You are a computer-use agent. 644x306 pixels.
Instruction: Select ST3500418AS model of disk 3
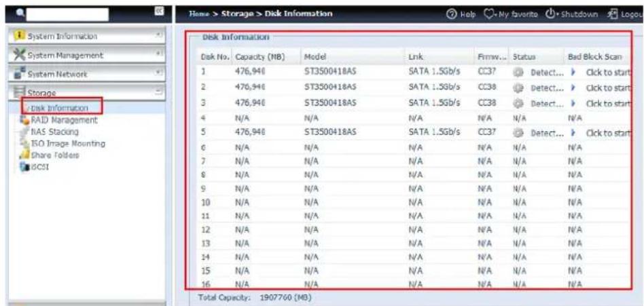329,103
